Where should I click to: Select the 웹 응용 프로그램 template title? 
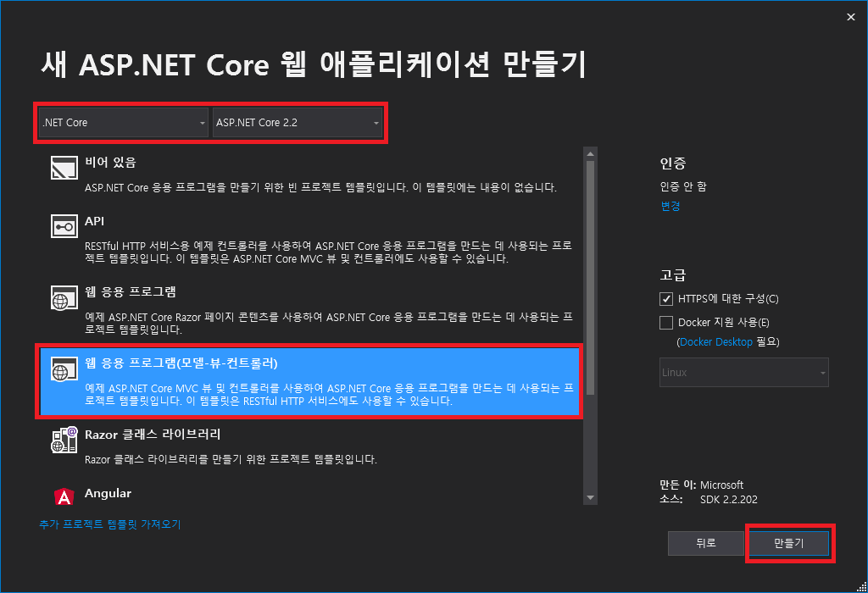pyautogui.click(x=130, y=291)
